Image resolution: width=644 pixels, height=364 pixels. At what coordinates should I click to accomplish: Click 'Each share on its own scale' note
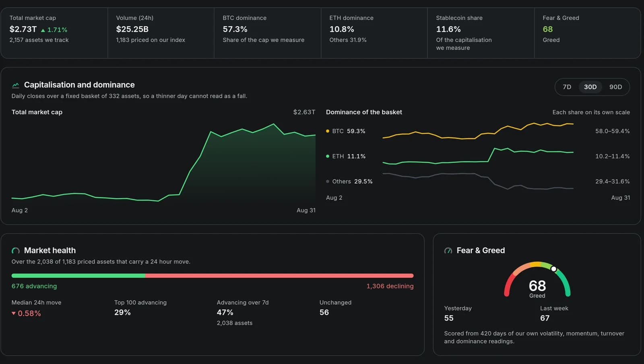click(x=591, y=112)
